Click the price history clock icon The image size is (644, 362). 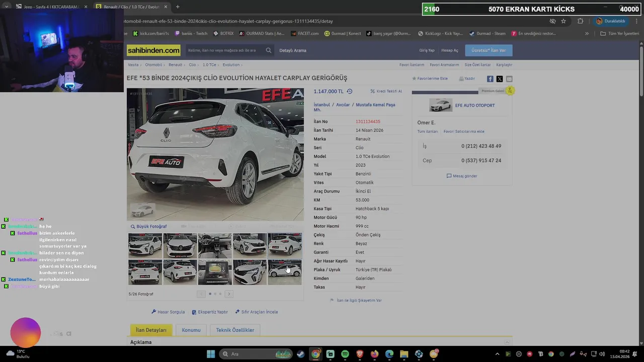coord(350,92)
